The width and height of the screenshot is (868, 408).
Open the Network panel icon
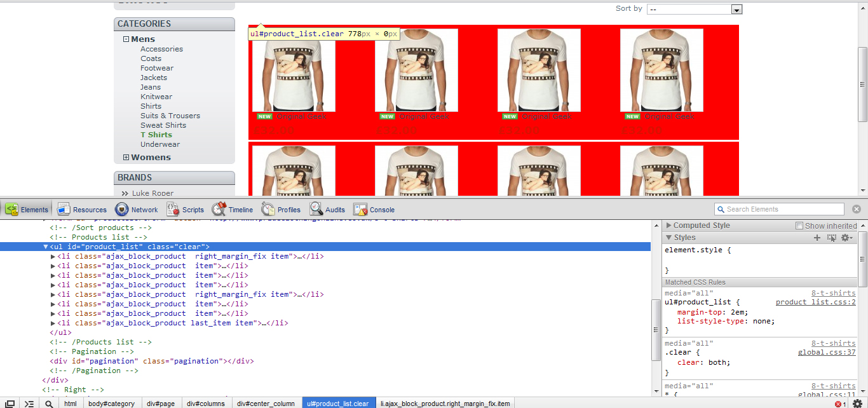[121, 209]
